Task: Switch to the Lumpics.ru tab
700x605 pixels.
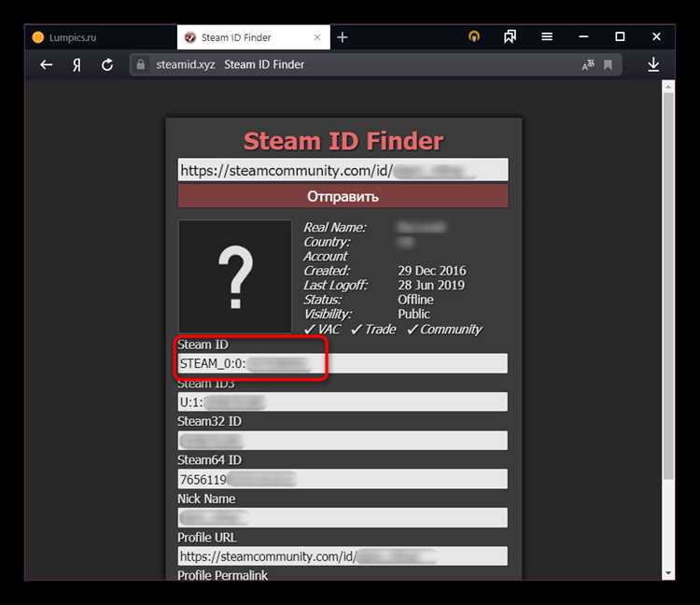Action: pyautogui.click(x=102, y=37)
